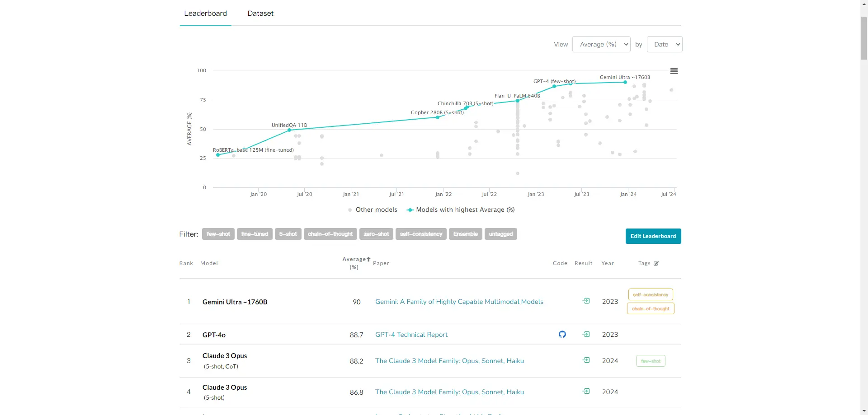Switch to the Leaderboard tab

point(205,14)
